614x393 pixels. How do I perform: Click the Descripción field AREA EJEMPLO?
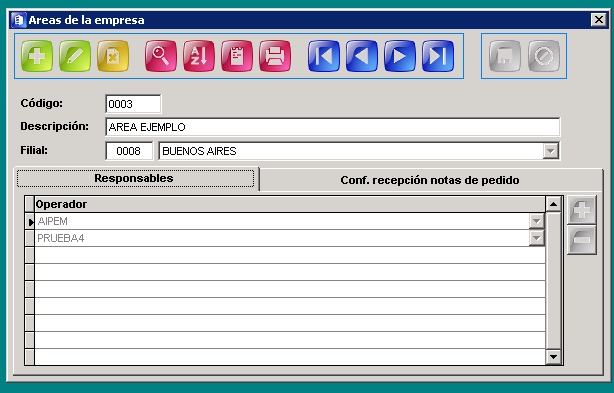pyautogui.click(x=332, y=127)
